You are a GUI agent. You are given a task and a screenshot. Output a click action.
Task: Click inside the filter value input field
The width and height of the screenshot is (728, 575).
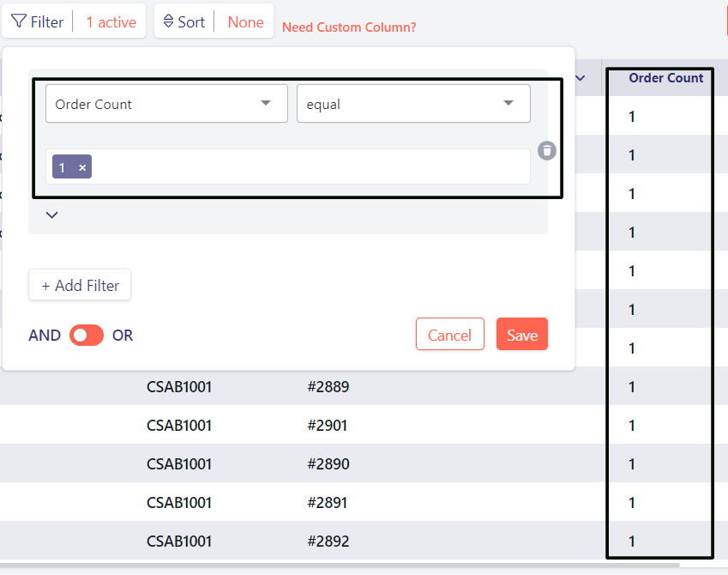(x=309, y=167)
